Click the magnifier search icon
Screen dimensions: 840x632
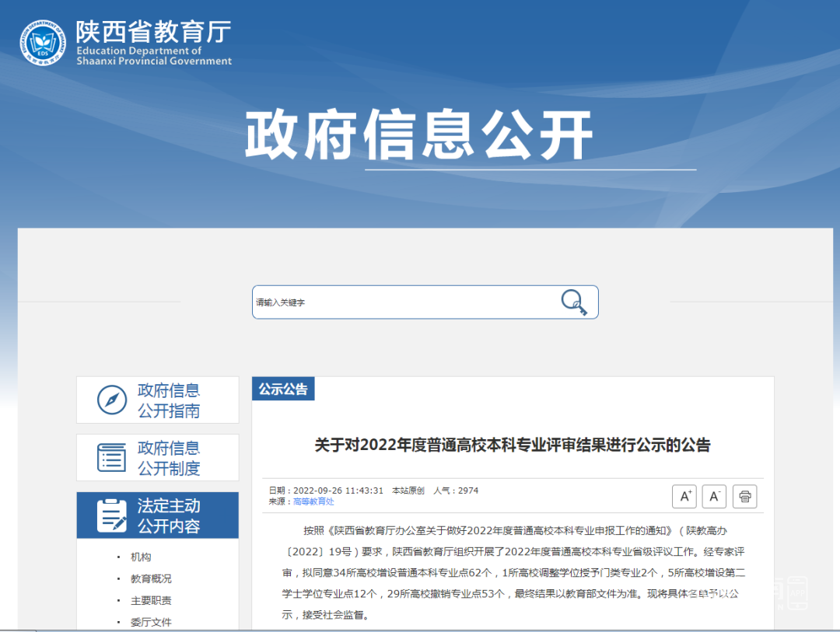coord(574,302)
